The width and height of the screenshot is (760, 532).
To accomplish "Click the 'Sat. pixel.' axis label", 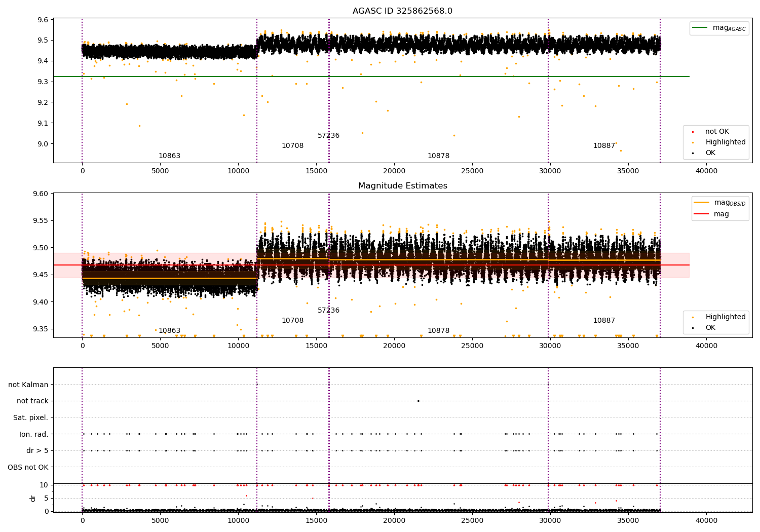I will [x=31, y=417].
